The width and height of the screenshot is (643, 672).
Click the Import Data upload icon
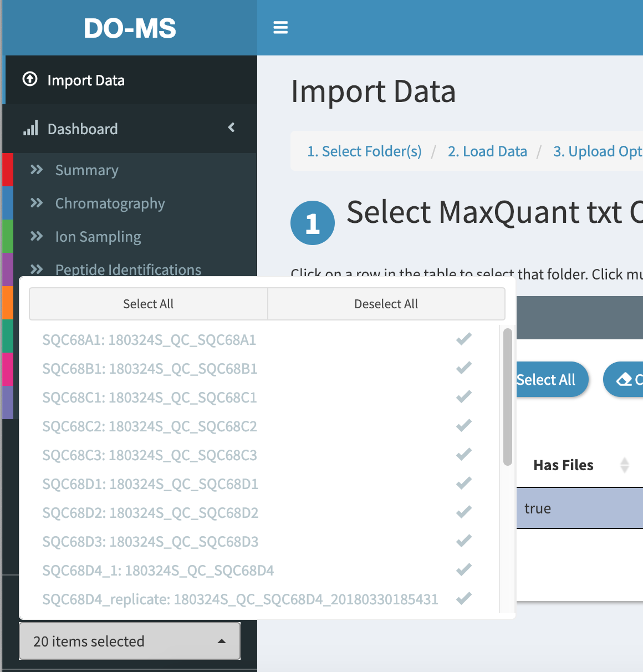(x=30, y=79)
